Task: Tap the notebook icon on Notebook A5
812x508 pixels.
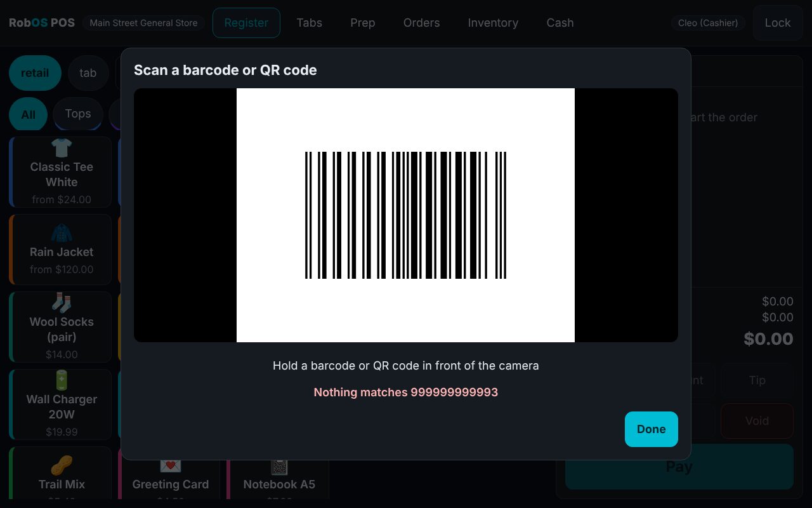Action: (x=279, y=467)
